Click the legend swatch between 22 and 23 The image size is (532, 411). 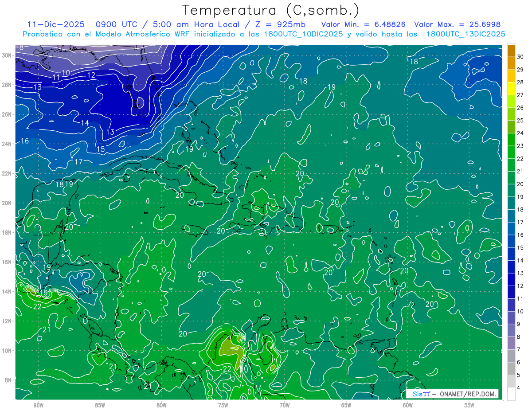[x=511, y=152]
